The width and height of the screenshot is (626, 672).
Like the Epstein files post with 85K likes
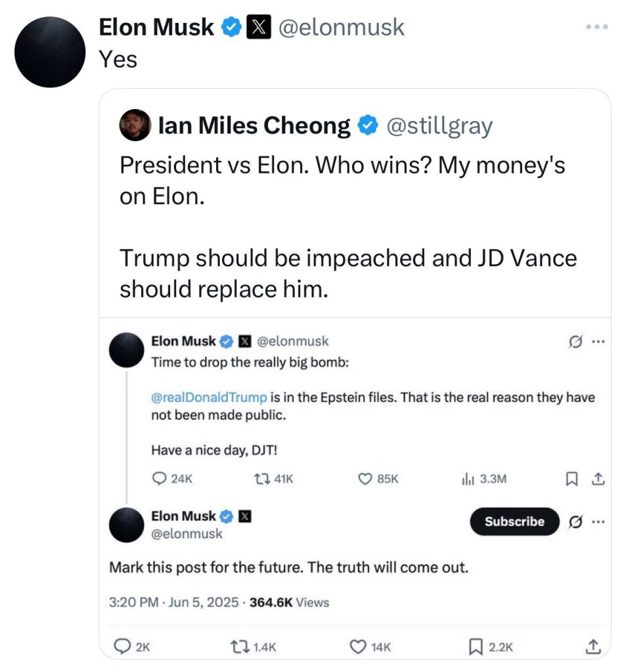pyautogui.click(x=365, y=479)
